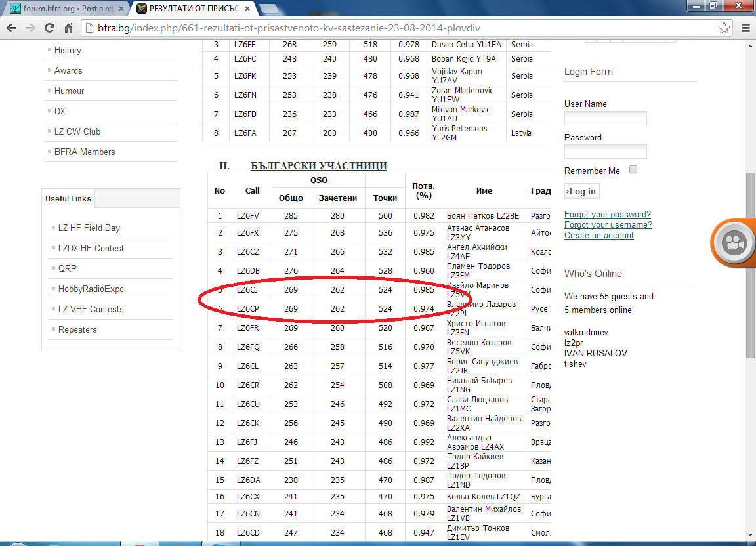Click the browser back arrow

[x=11, y=28]
